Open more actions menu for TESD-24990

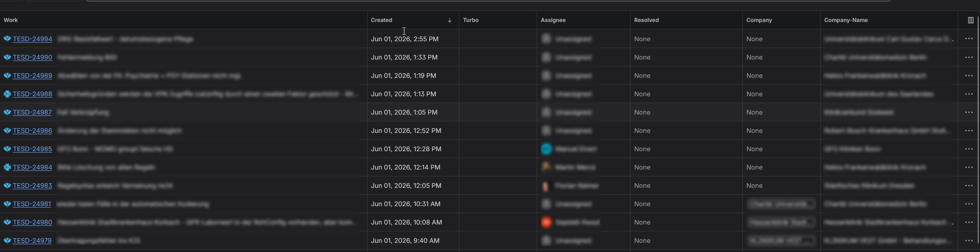pos(969,57)
